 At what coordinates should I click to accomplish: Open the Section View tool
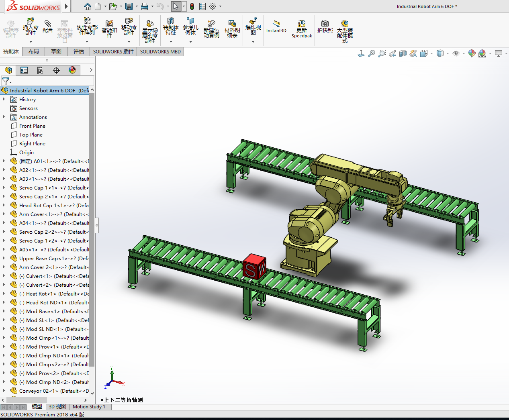click(x=403, y=53)
